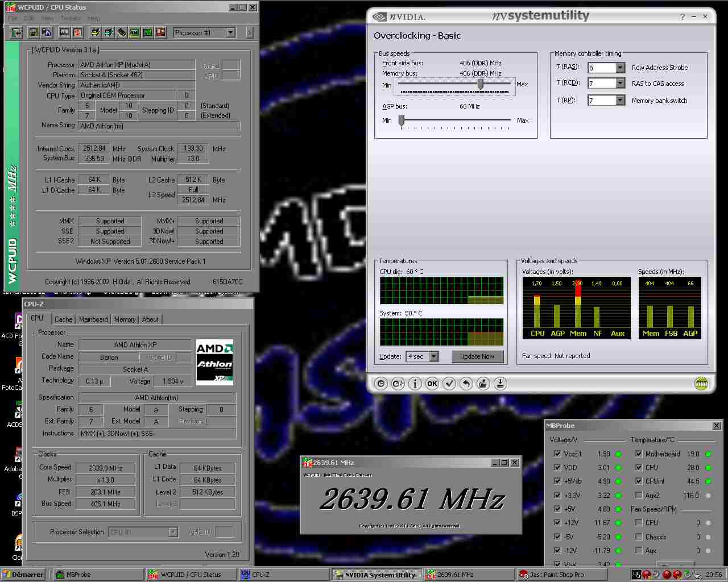
Task: Open the CPU-Z Processor Selection dropdown
Action: 173,532
